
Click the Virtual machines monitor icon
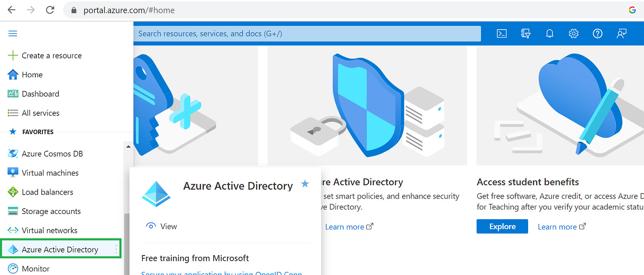coord(13,172)
